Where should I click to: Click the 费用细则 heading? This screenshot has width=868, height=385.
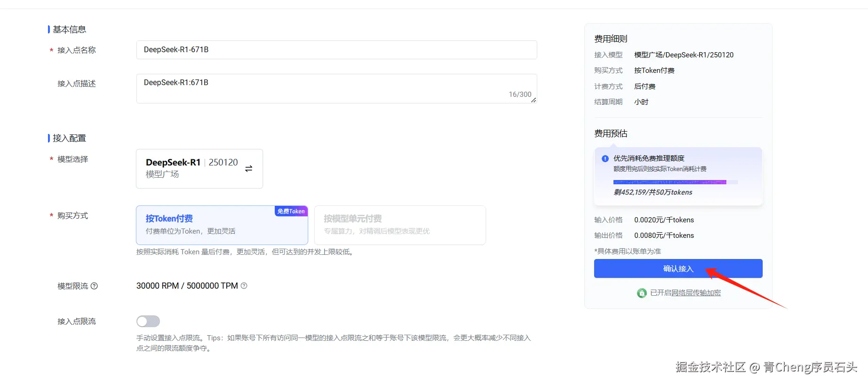coord(611,39)
